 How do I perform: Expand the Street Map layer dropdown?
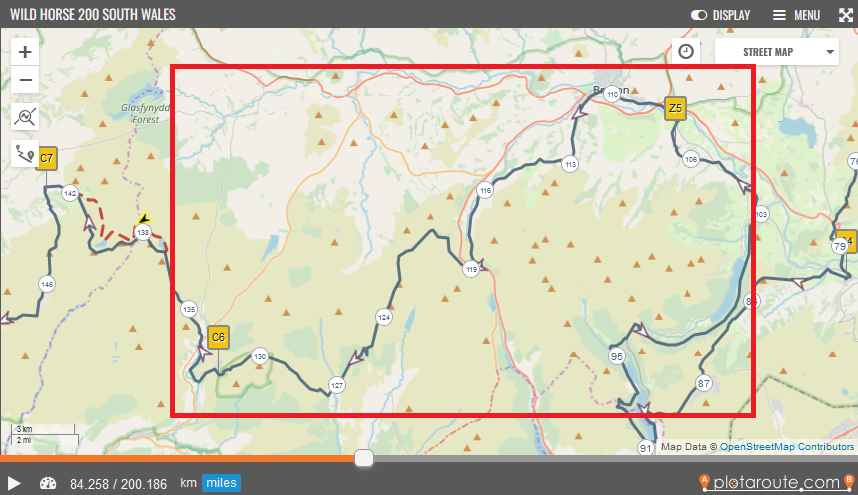[776, 52]
